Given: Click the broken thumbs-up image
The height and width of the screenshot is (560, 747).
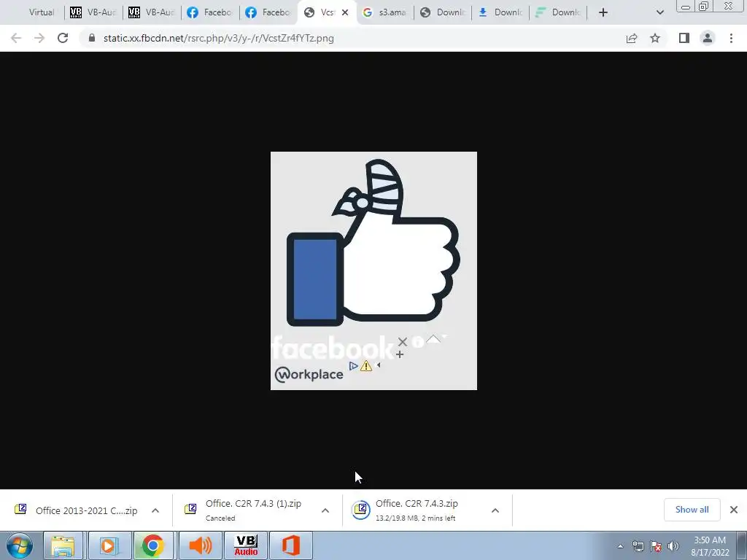Looking at the screenshot, I should (x=373, y=271).
